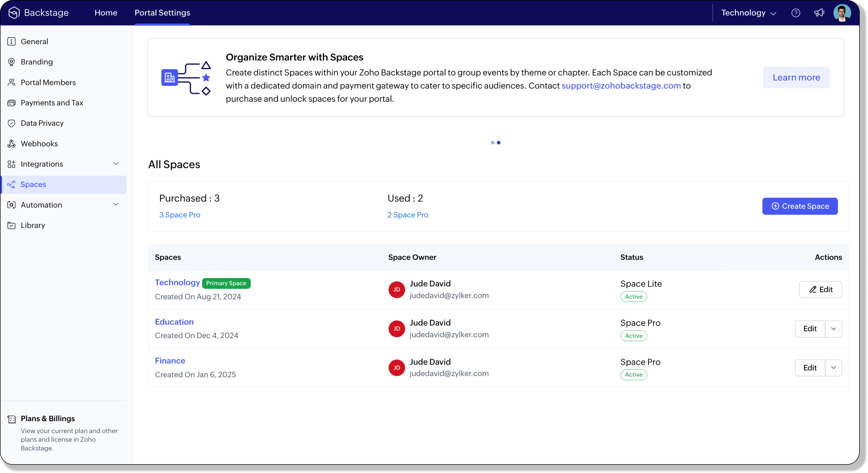Click the help question mark icon
Viewport: 868px width, 473px height.
(795, 13)
